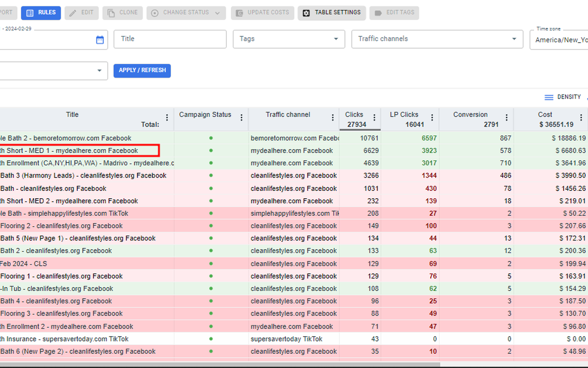This screenshot has height=368, width=588.
Task: Sort by Conversion column header
Action: (470, 115)
